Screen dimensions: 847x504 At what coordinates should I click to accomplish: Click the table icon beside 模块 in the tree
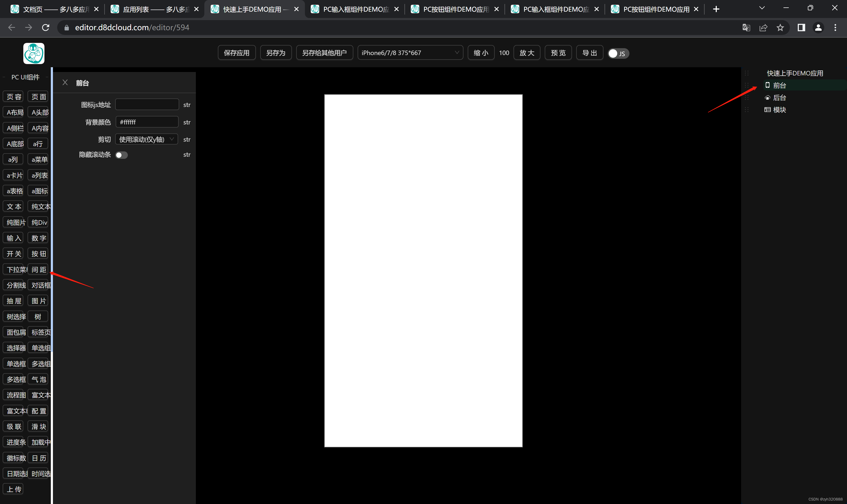tap(768, 110)
